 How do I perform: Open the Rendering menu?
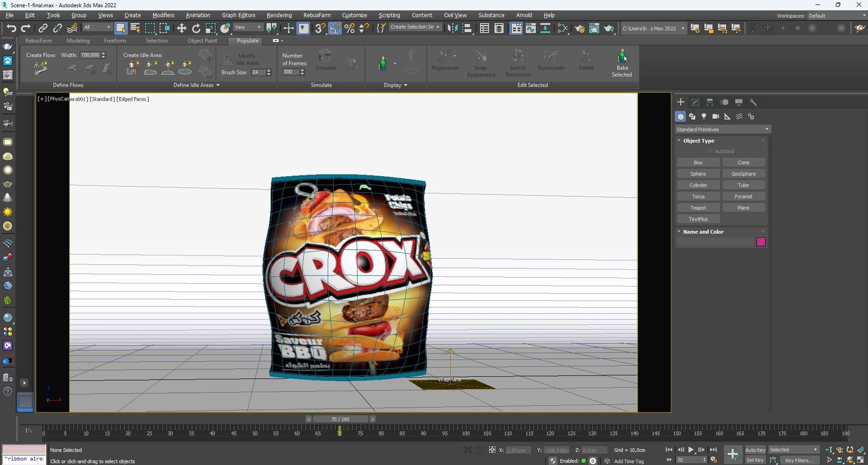(x=279, y=15)
